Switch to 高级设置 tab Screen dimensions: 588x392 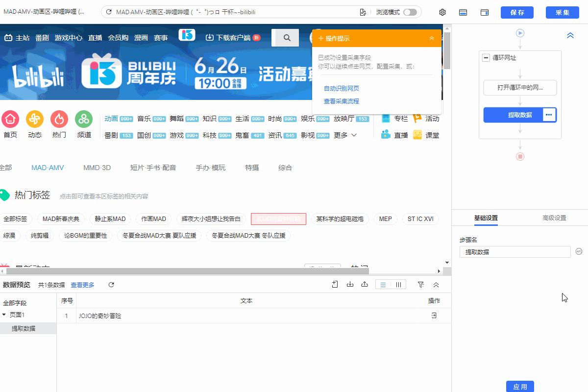tap(554, 218)
